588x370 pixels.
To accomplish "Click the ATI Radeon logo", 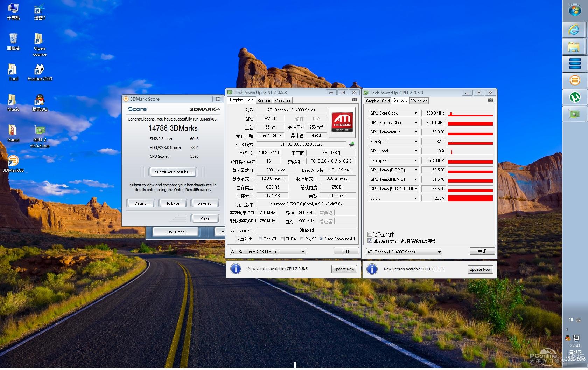I will click(x=342, y=122).
